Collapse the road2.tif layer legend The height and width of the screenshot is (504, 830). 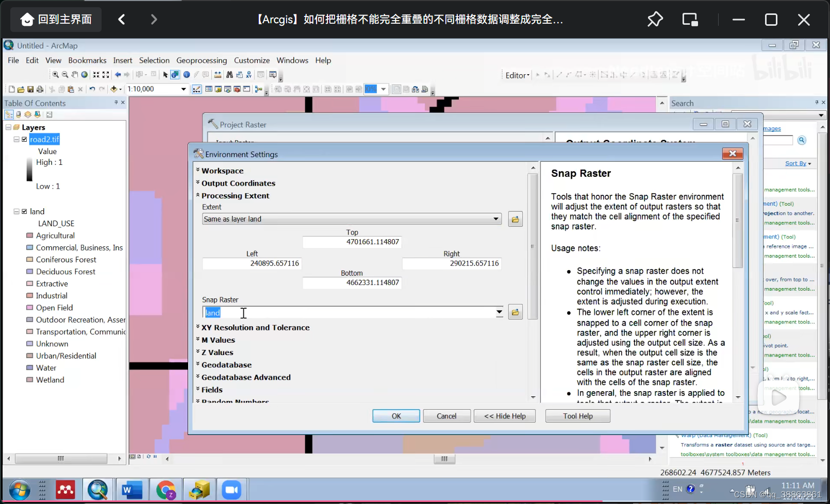(16, 139)
